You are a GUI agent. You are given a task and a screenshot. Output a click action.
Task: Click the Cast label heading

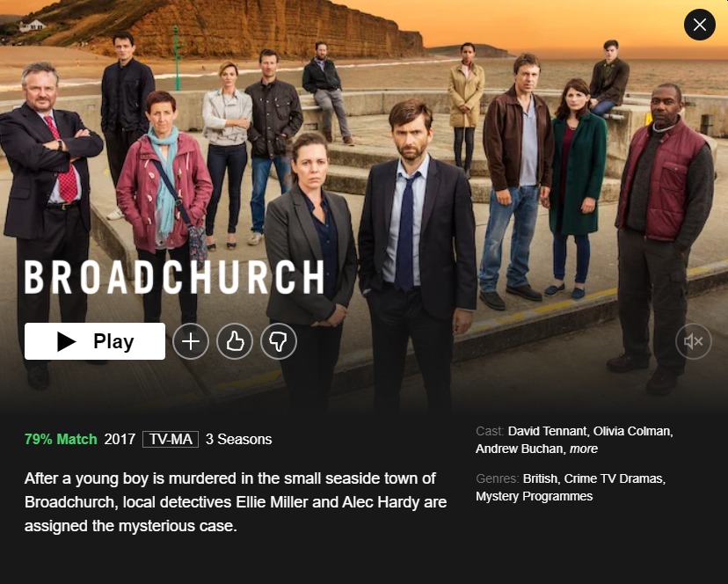(x=490, y=431)
